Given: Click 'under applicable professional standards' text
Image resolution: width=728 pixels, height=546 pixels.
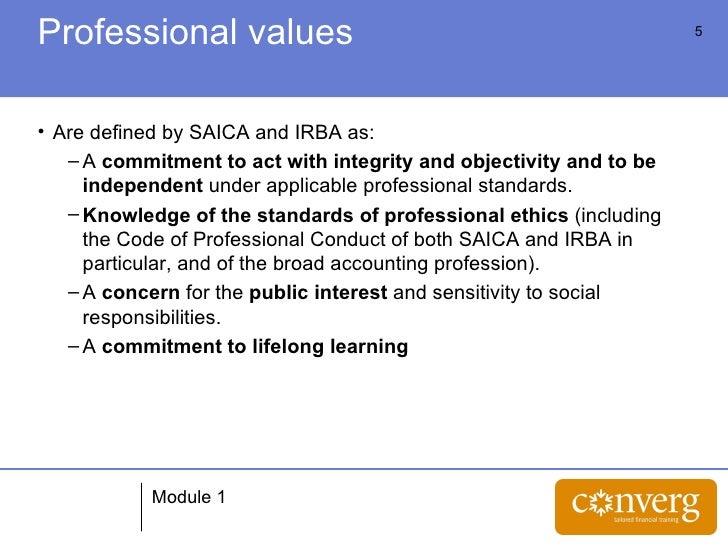Looking at the screenshot, I should click(x=390, y=186).
